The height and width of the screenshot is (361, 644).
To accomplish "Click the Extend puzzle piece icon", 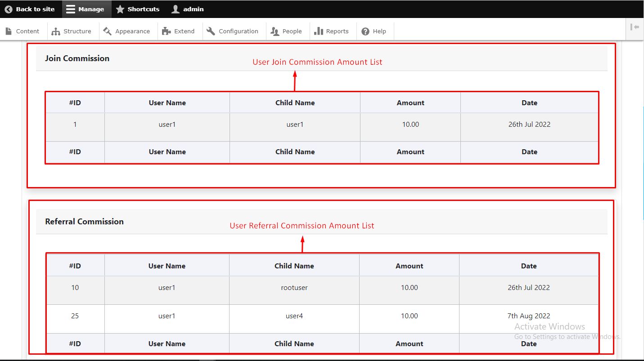I will [166, 31].
